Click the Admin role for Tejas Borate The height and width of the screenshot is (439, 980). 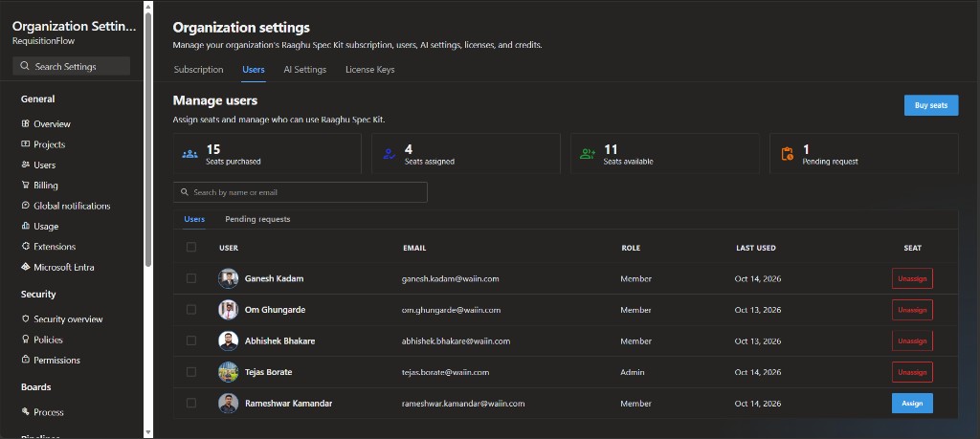coord(632,372)
